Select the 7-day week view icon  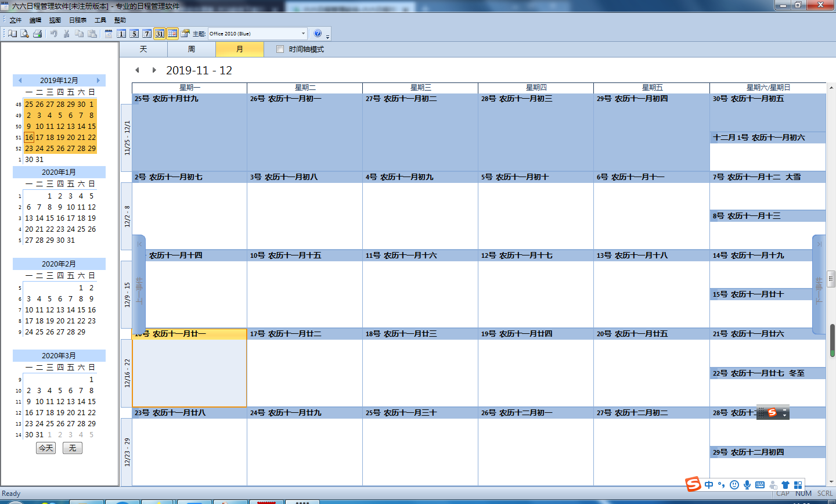click(147, 34)
